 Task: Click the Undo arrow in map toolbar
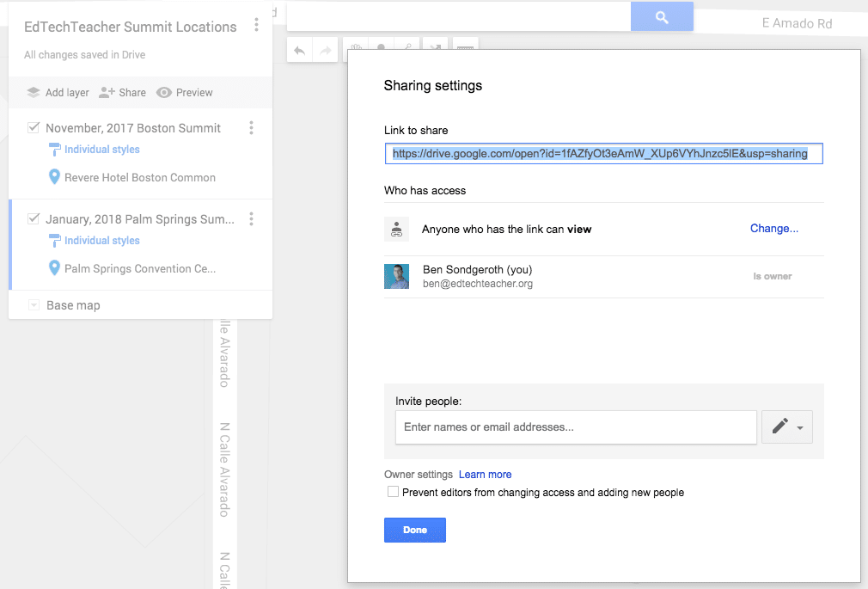pos(299,51)
